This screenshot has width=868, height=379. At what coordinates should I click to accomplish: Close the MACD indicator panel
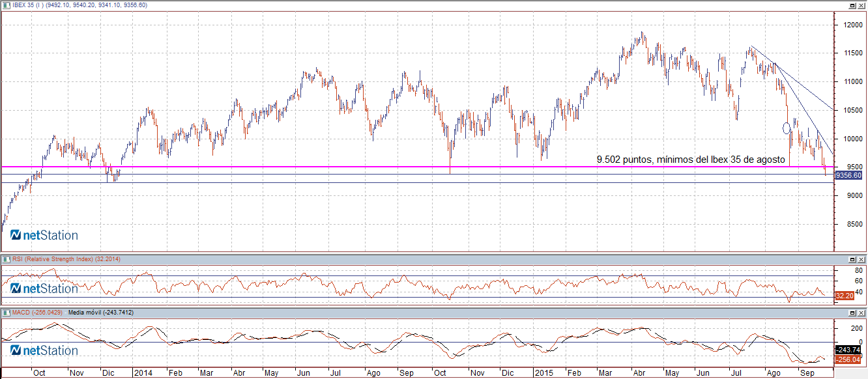861,313
